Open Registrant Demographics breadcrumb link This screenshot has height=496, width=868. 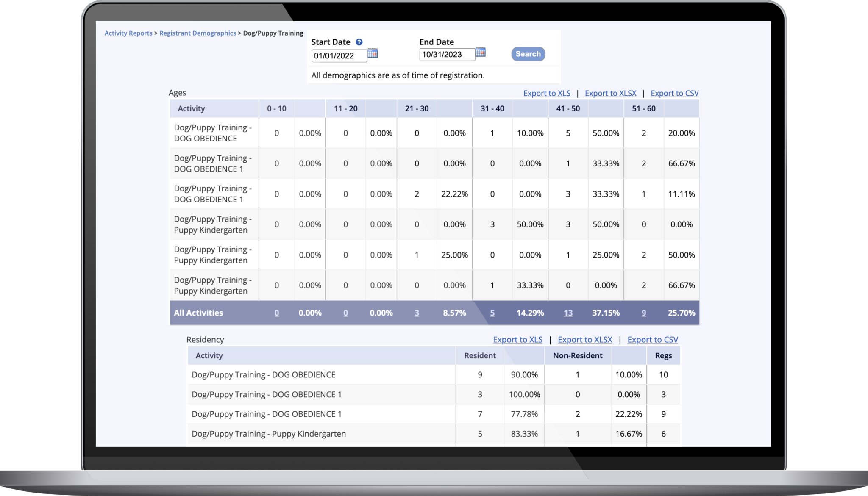tap(198, 33)
